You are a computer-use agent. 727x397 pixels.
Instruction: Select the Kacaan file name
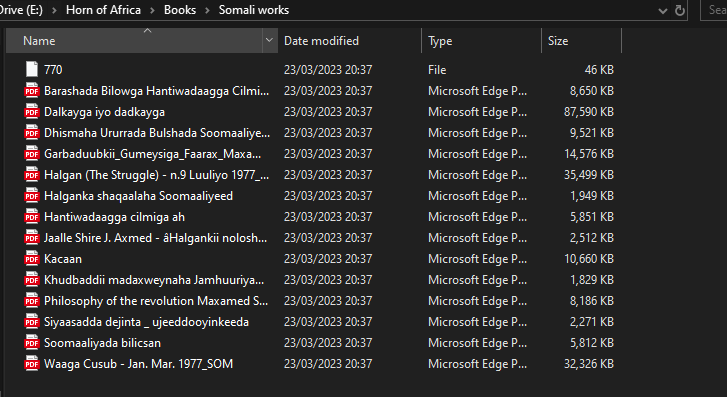(63, 259)
